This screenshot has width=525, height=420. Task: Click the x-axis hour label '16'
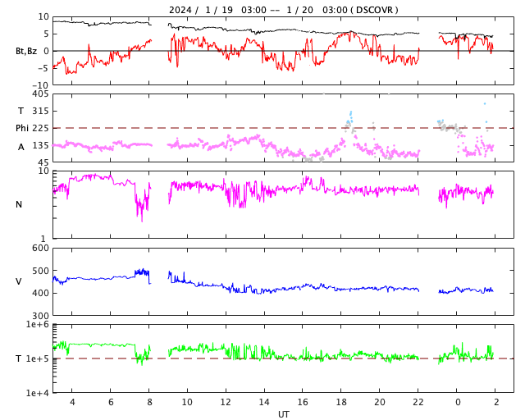click(x=303, y=402)
